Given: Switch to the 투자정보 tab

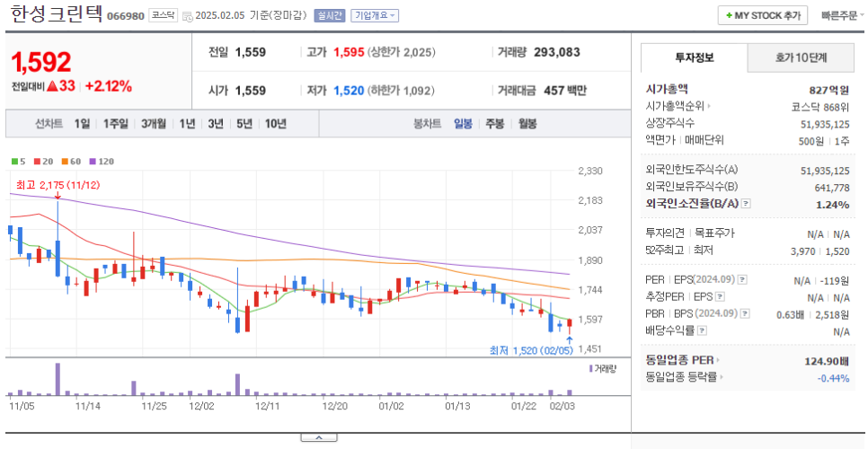Looking at the screenshot, I should 695,57.
